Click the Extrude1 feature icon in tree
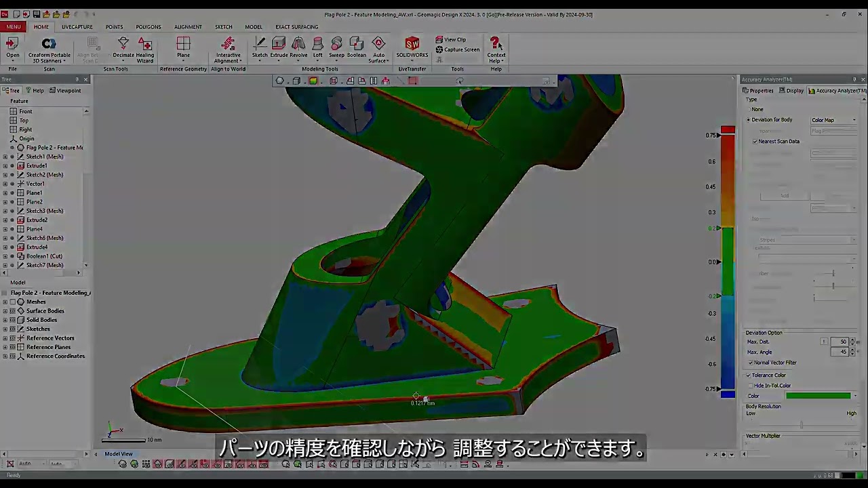The width and height of the screenshot is (868, 488). tap(21, 165)
